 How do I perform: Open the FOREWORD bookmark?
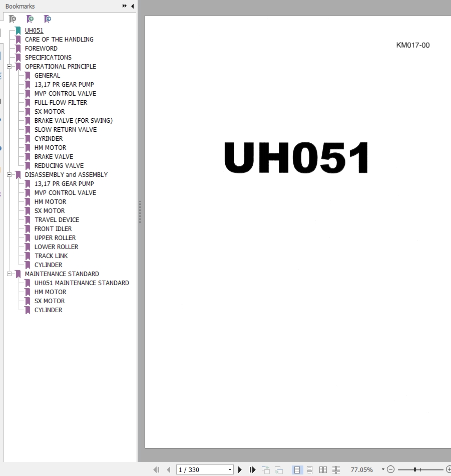tap(41, 49)
